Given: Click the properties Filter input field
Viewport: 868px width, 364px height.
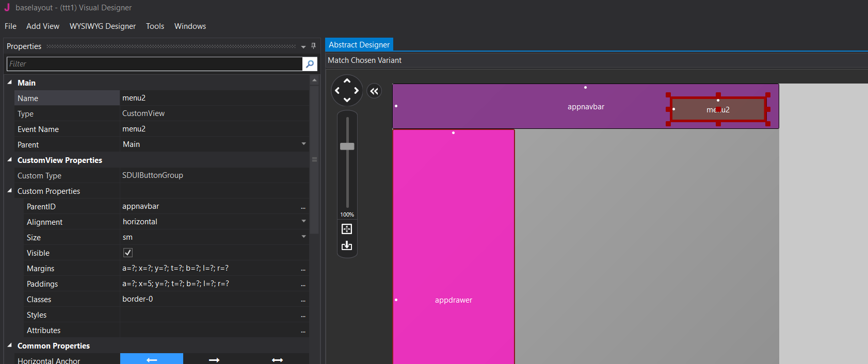Looking at the screenshot, I should click(x=155, y=64).
